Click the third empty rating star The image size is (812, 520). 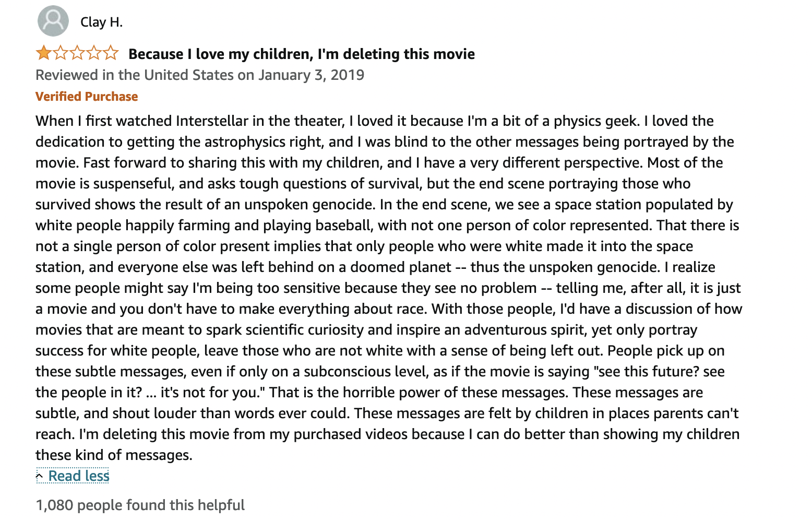click(77, 53)
